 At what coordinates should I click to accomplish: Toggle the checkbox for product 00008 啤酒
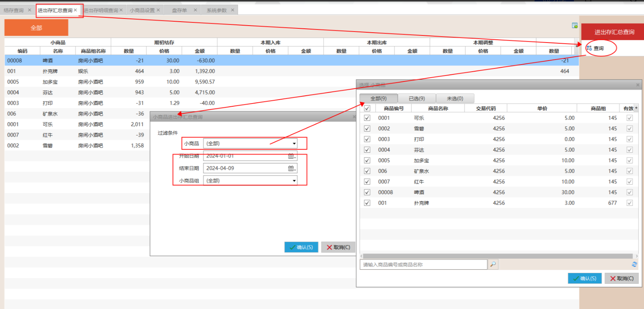point(367,192)
